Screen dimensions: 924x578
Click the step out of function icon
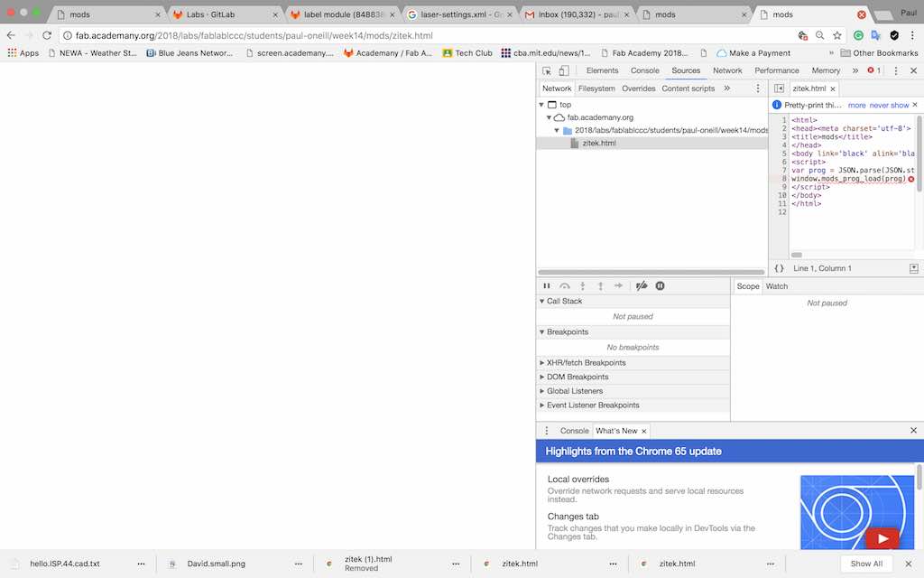click(600, 286)
